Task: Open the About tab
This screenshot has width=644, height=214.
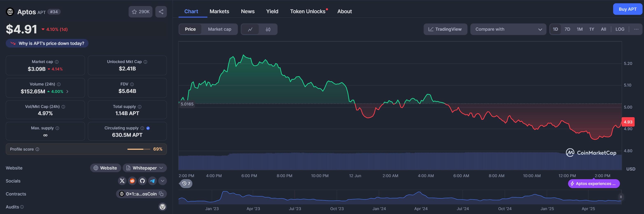Action: [x=344, y=11]
